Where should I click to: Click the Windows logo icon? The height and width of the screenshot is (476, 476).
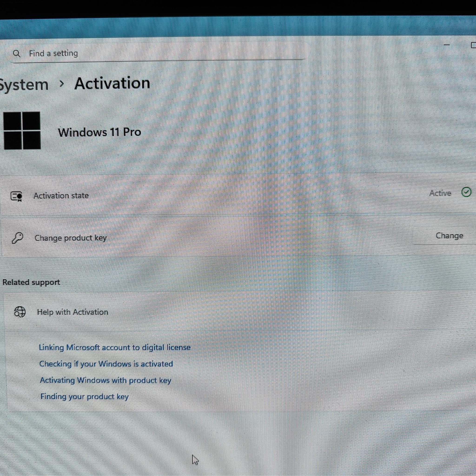pyautogui.click(x=22, y=131)
